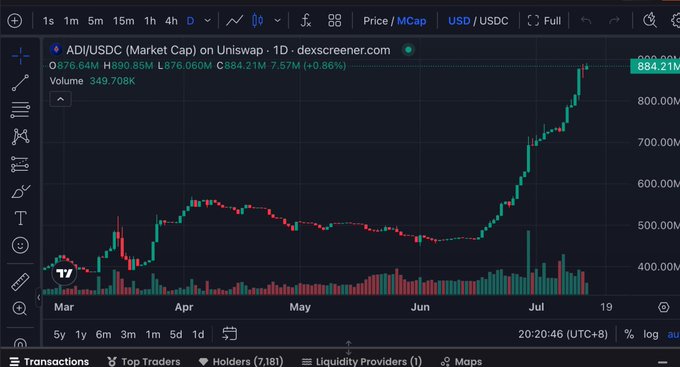Switch chart to MCap mode
680x367 pixels.
[412, 21]
